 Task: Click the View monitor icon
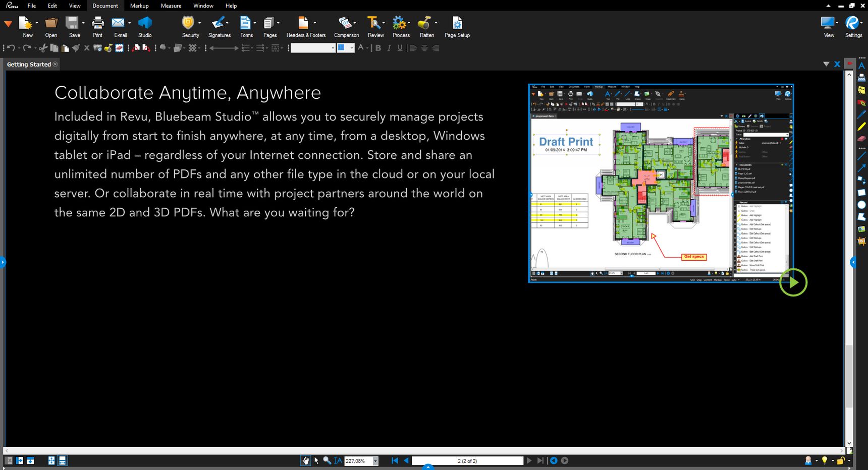click(x=827, y=23)
